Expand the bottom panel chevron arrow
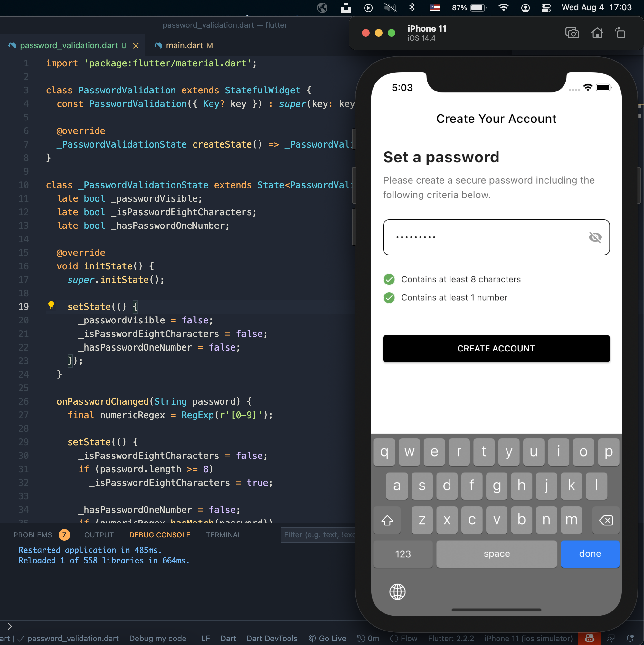The width and height of the screenshot is (644, 645). click(x=10, y=626)
